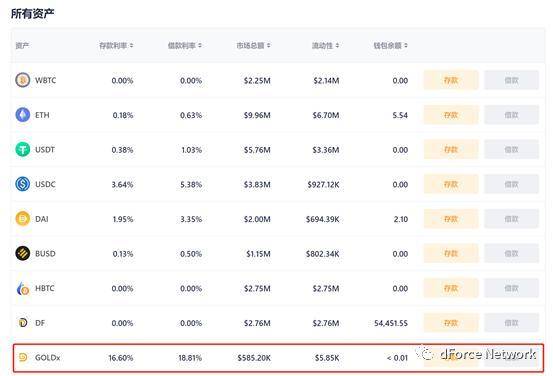Select the DF asset name
The image size is (553, 376).
click(40, 322)
